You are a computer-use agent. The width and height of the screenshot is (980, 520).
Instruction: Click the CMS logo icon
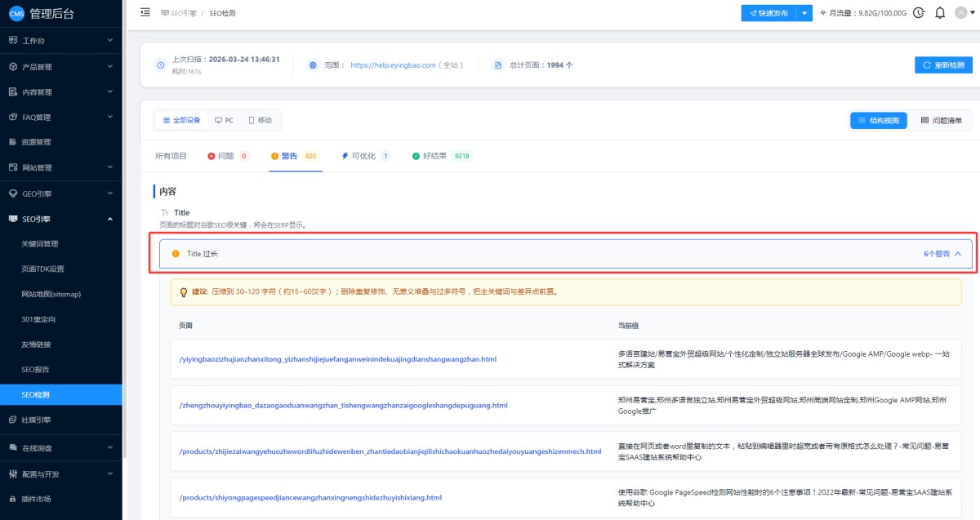(x=16, y=13)
